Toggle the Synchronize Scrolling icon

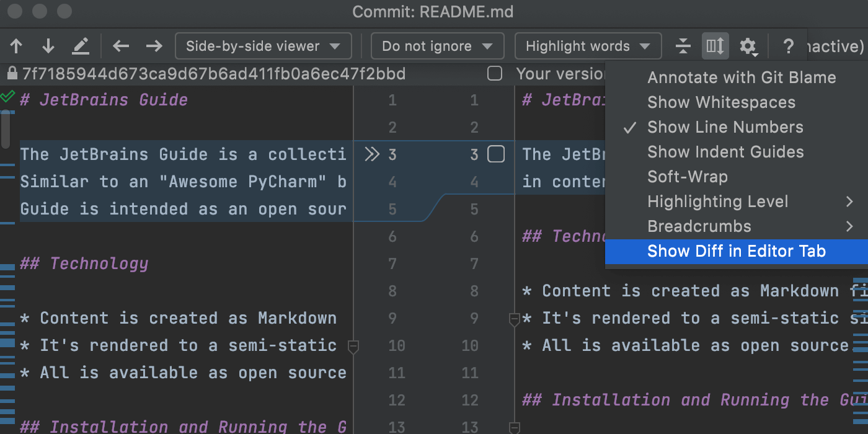715,46
